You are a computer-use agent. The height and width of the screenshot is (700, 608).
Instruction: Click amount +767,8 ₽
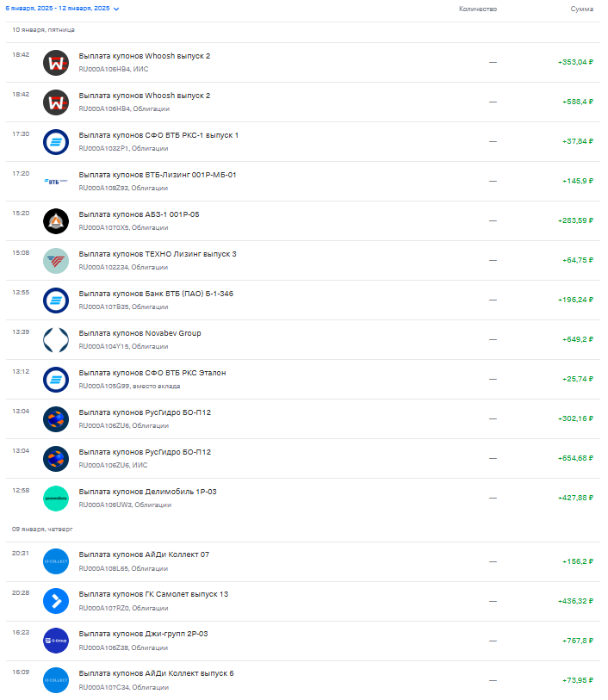578,641
